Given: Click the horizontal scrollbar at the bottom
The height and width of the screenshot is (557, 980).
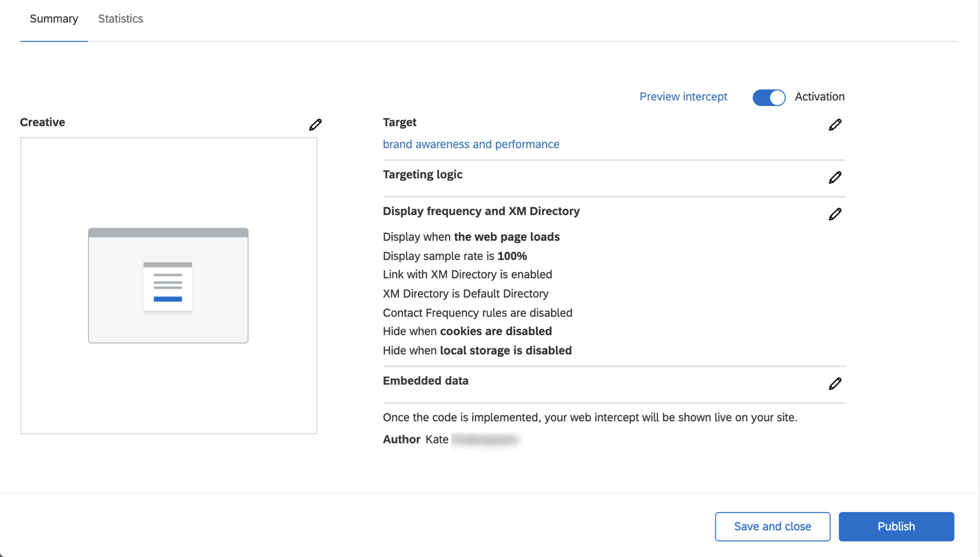Looking at the screenshot, I should tap(490, 554).
